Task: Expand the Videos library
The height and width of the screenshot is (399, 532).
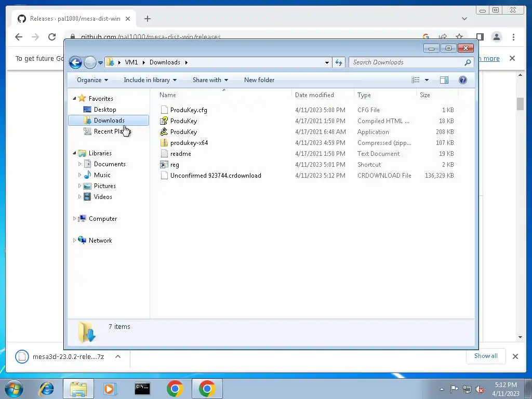Action: point(79,197)
